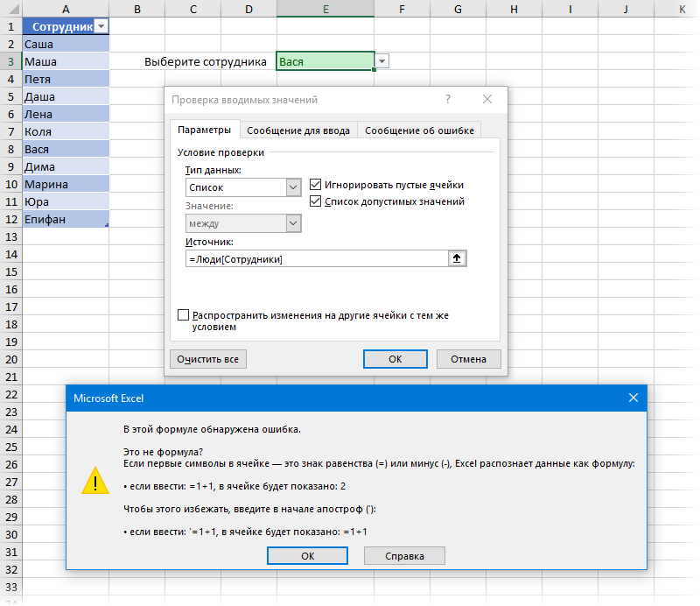
Task: Select row 3 header
Action: pyautogui.click(x=11, y=61)
